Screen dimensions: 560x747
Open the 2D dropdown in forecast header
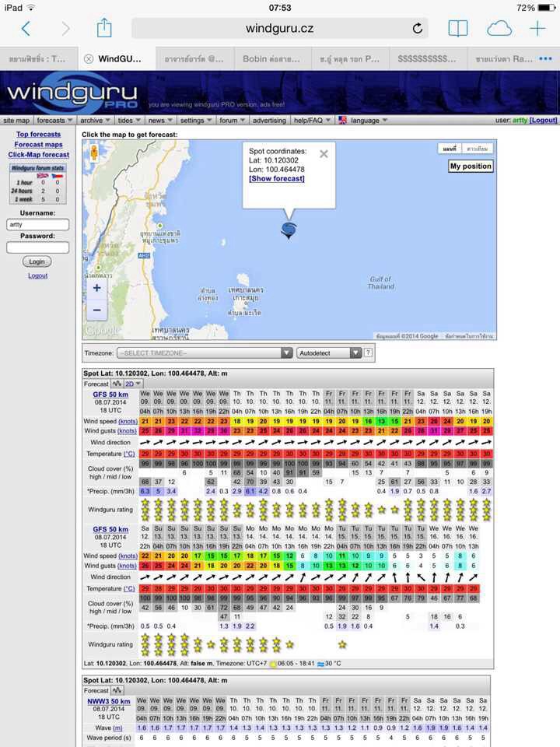(x=133, y=384)
